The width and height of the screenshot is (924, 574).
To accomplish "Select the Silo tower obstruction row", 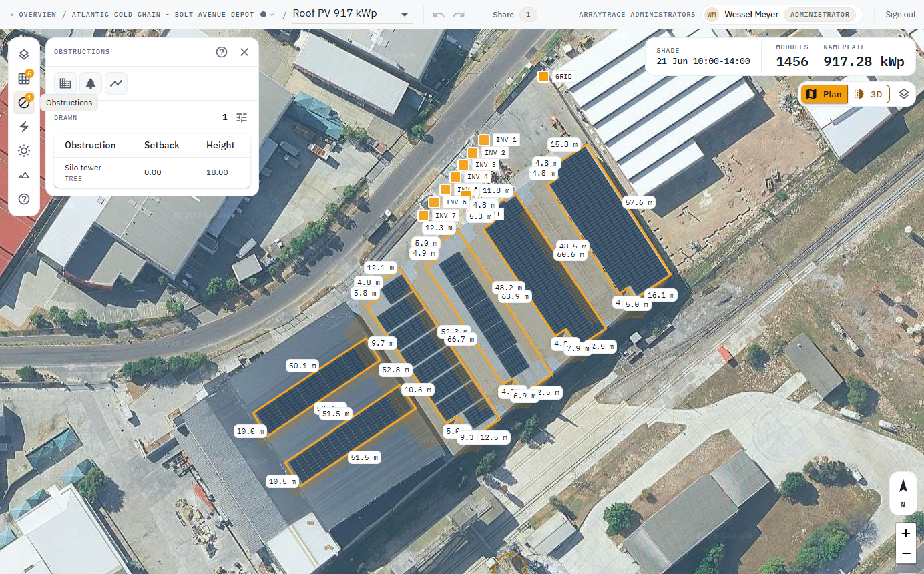I will (x=152, y=172).
